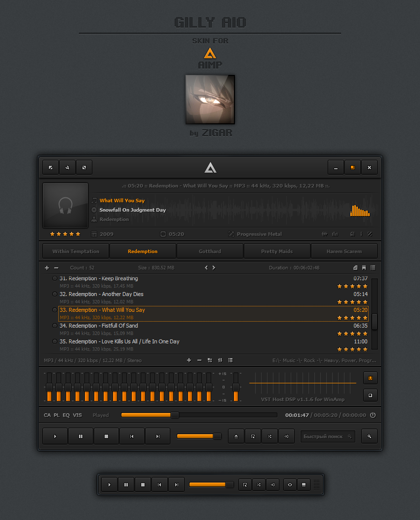This screenshot has width=420, height=520.
Task: Switch to the Pretty Maids tab
Action: 277,252
